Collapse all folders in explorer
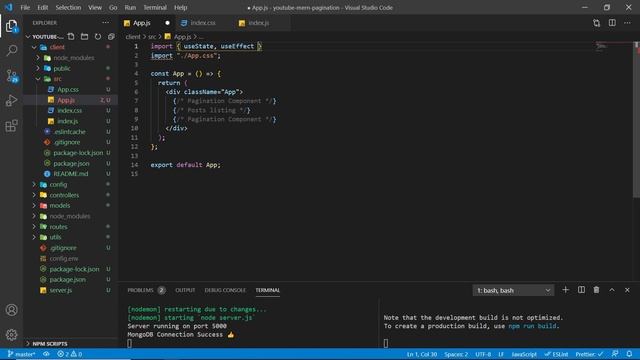 click(111, 36)
